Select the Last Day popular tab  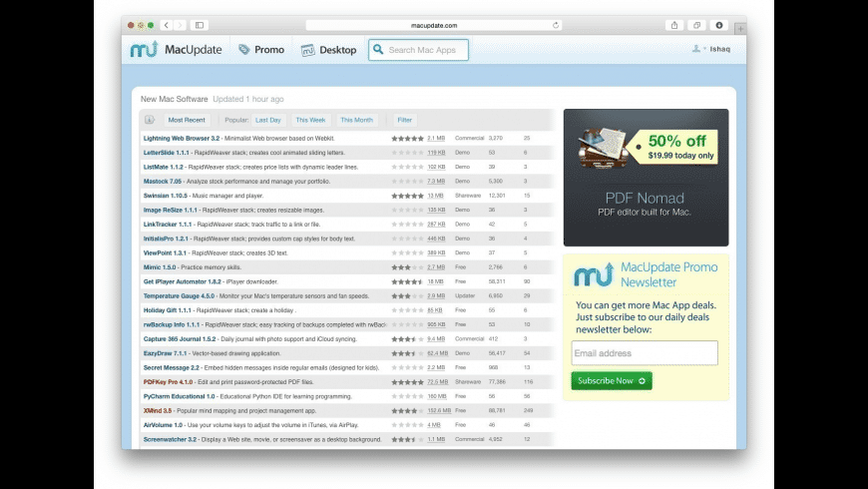pos(268,120)
